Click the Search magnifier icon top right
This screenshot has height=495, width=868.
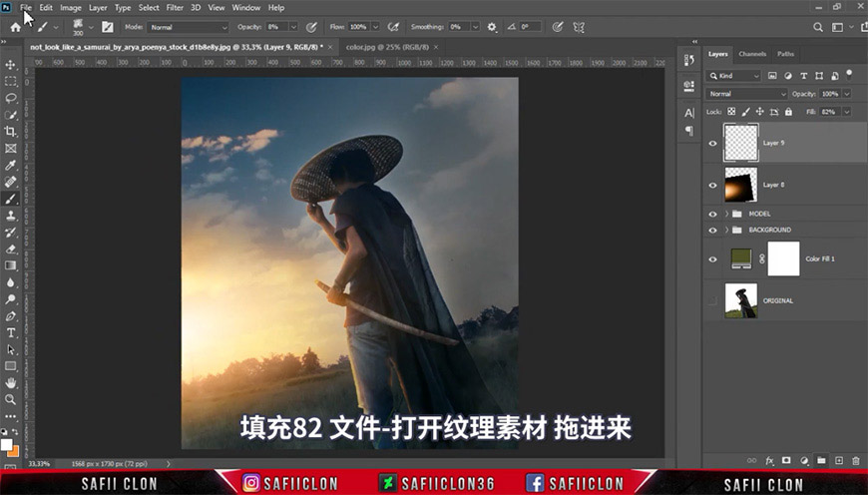coord(818,27)
